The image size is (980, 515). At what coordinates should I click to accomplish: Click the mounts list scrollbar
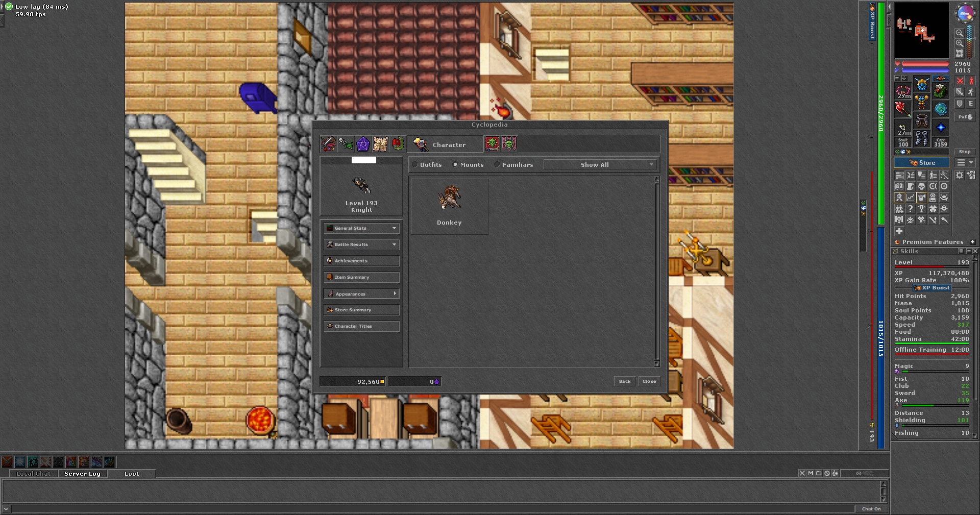coord(657,272)
